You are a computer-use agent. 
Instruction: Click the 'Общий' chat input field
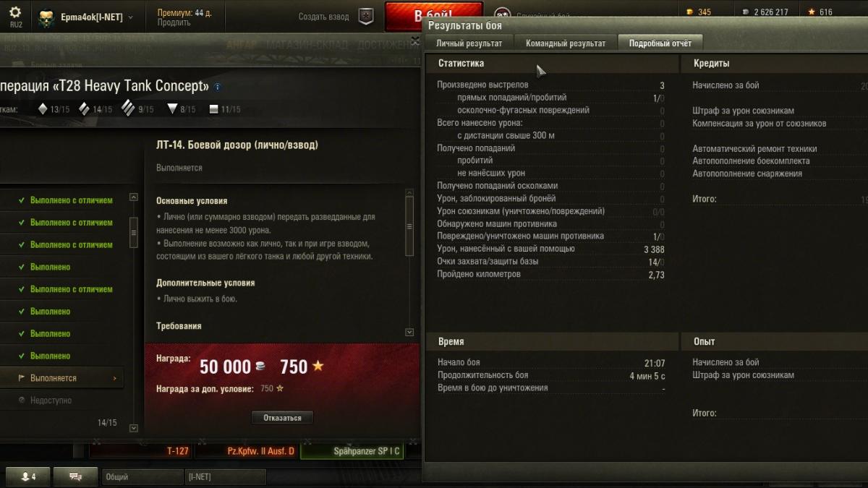142,476
